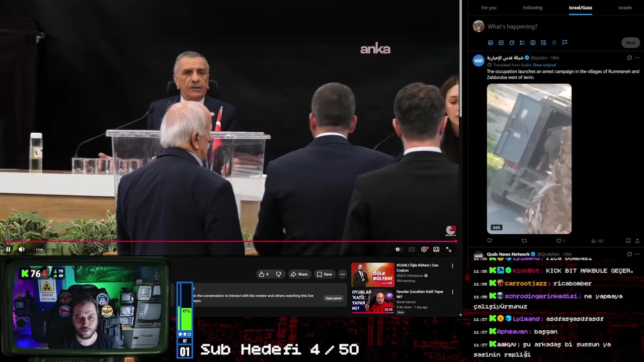
Task: Click the Grok enhance icon in composer
Action: (512, 43)
